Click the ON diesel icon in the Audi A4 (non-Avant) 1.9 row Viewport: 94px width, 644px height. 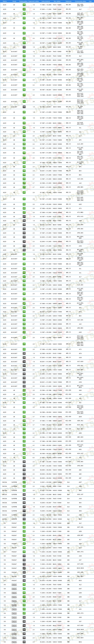pos(24,47)
